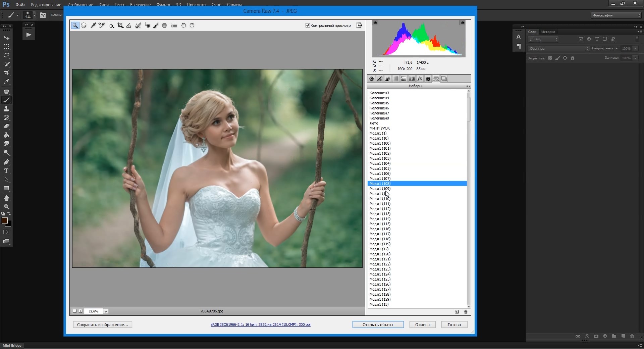
Task: Toggle the shadow clipping warning in histogram
Action: [x=375, y=22]
